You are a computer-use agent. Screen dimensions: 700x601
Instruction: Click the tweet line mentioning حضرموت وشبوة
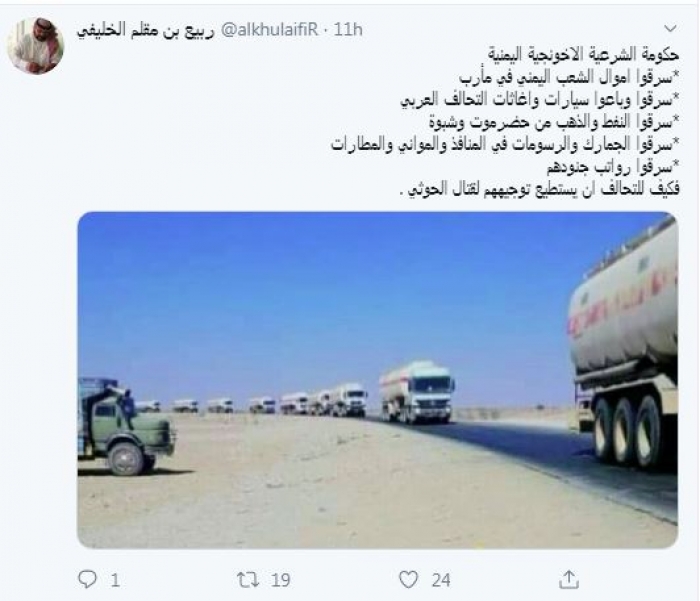click(x=554, y=122)
